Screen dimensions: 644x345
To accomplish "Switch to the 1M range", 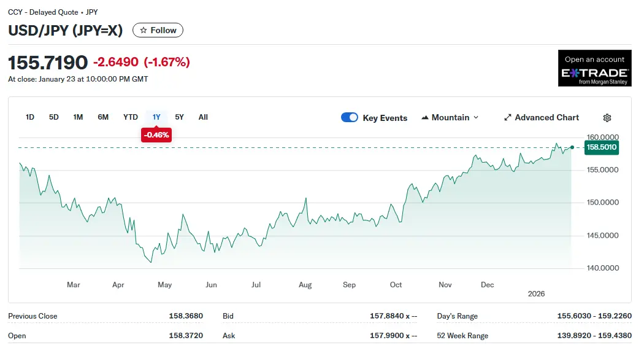I will coord(78,117).
